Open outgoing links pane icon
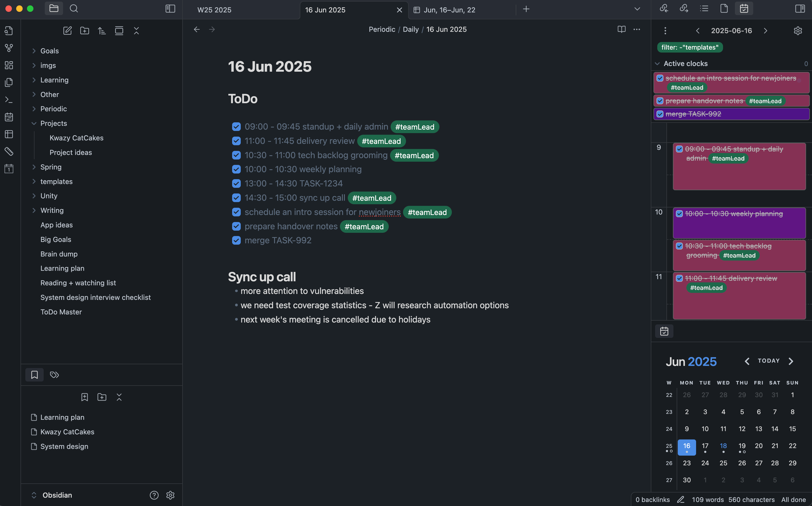 pos(684,8)
